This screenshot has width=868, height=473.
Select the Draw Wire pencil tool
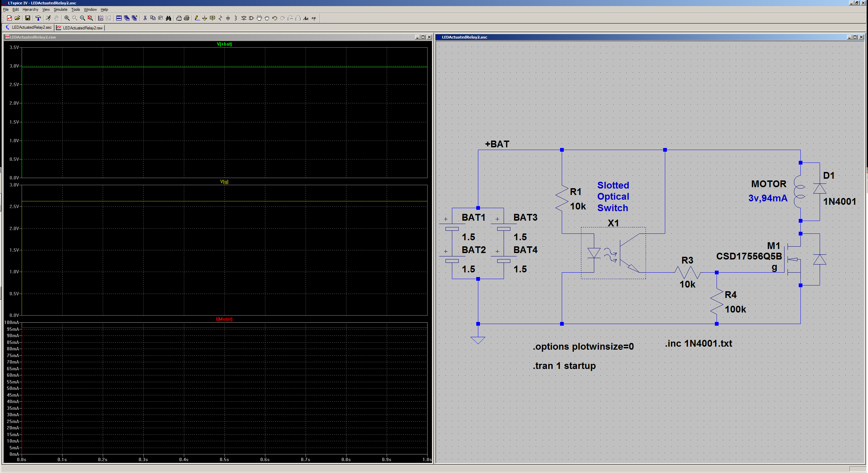[197, 18]
